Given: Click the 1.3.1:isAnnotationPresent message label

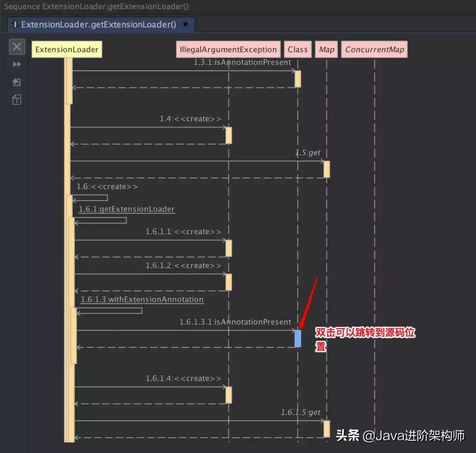Looking at the screenshot, I should (x=242, y=62).
